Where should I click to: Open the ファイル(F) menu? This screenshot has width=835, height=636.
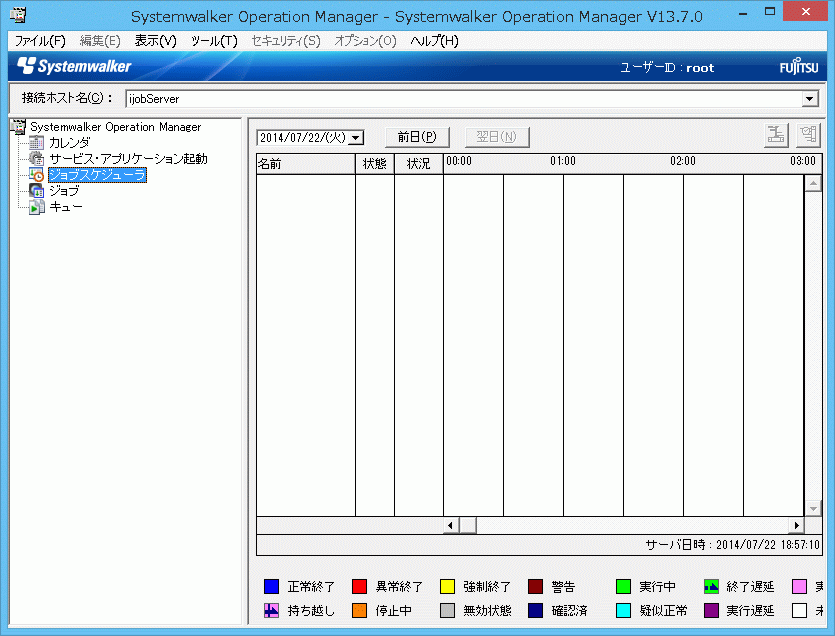[x=40, y=41]
